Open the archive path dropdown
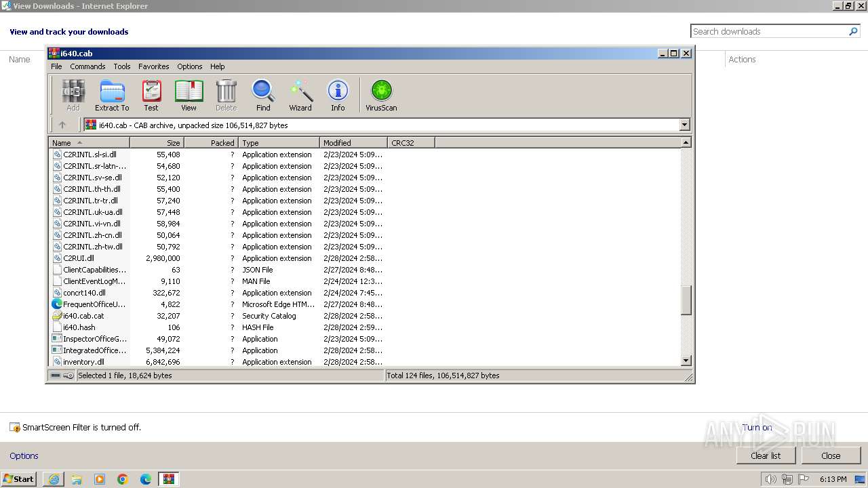The width and height of the screenshot is (868, 488). click(x=684, y=125)
